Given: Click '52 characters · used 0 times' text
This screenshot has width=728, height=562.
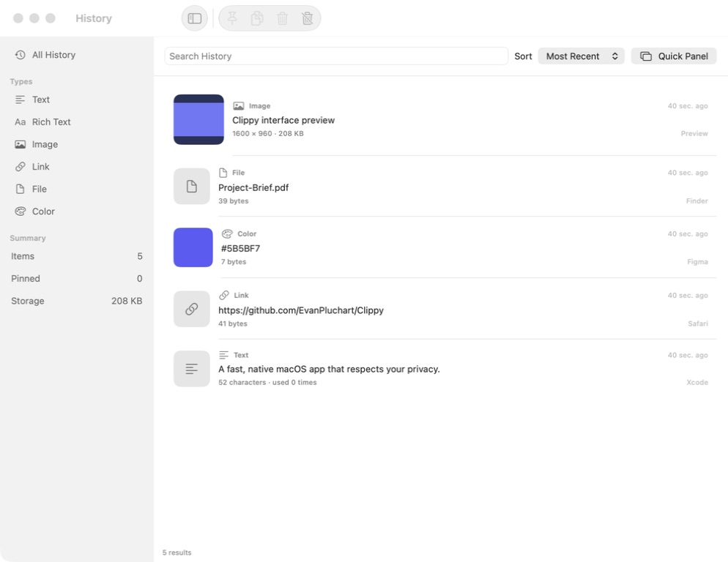Looking at the screenshot, I should coord(267,383).
